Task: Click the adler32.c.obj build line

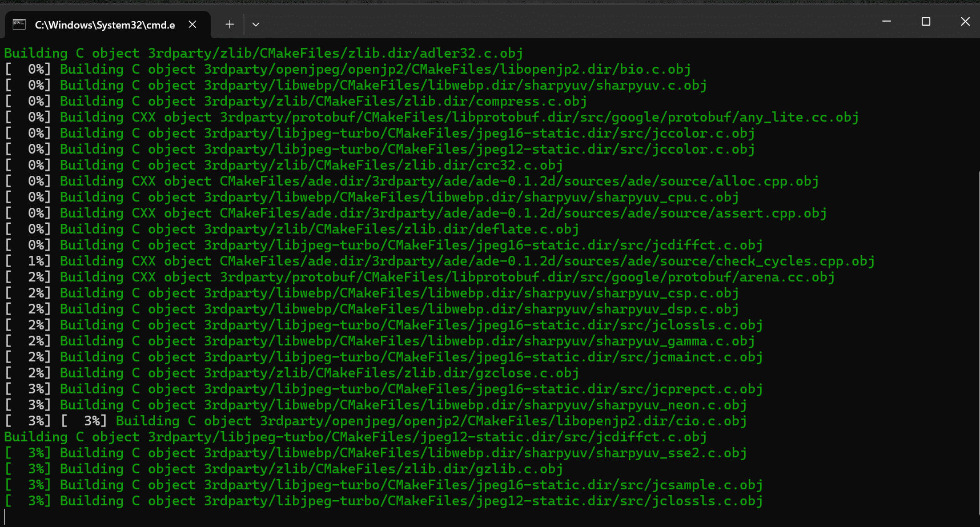Action: click(x=263, y=53)
